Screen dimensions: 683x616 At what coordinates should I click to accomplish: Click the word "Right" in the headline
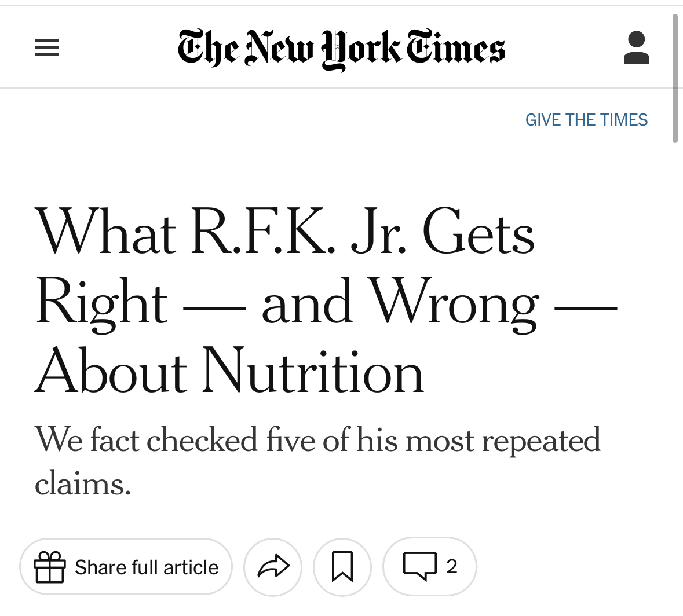(x=102, y=303)
